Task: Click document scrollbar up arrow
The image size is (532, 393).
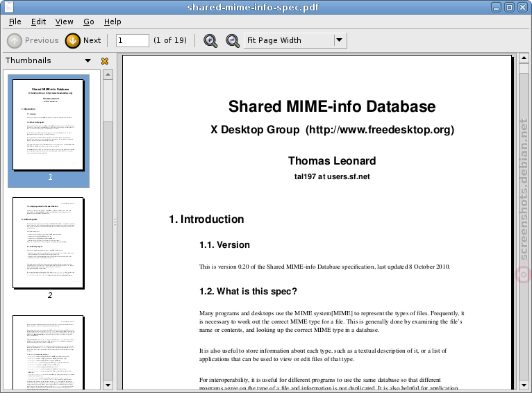Action: (524, 58)
